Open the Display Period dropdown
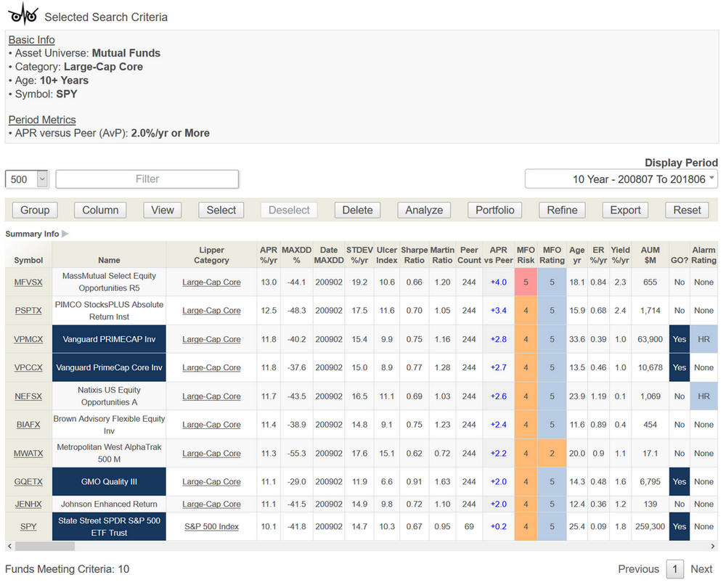The width and height of the screenshot is (726, 588). [621, 179]
